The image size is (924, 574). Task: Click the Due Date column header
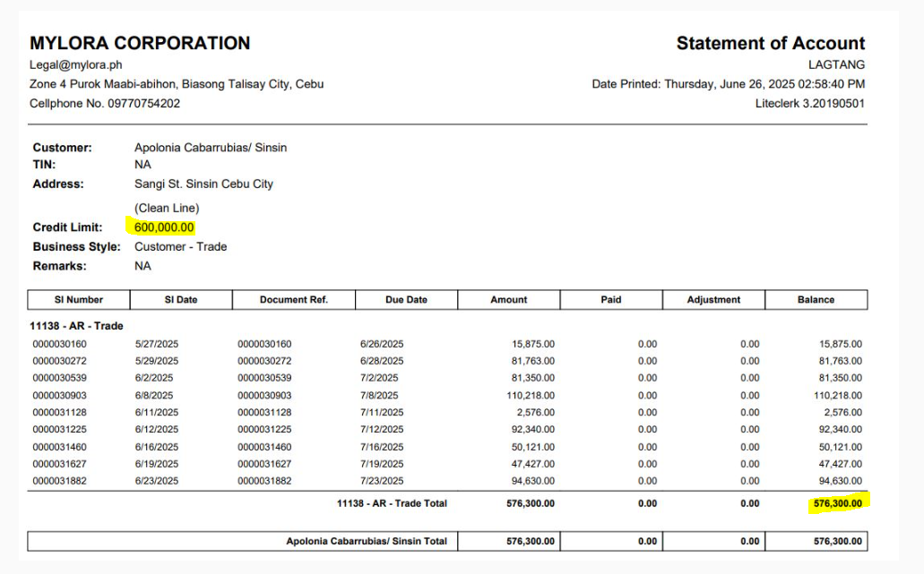click(x=406, y=300)
